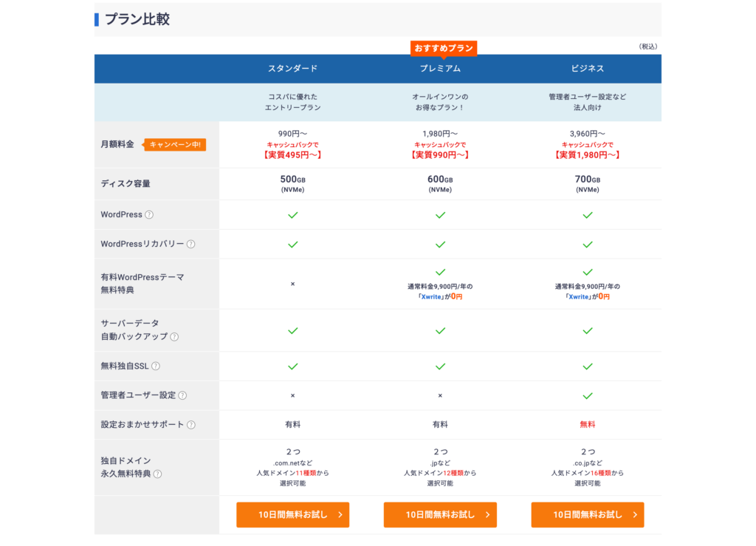Select the スタンダード column header

tap(292, 69)
